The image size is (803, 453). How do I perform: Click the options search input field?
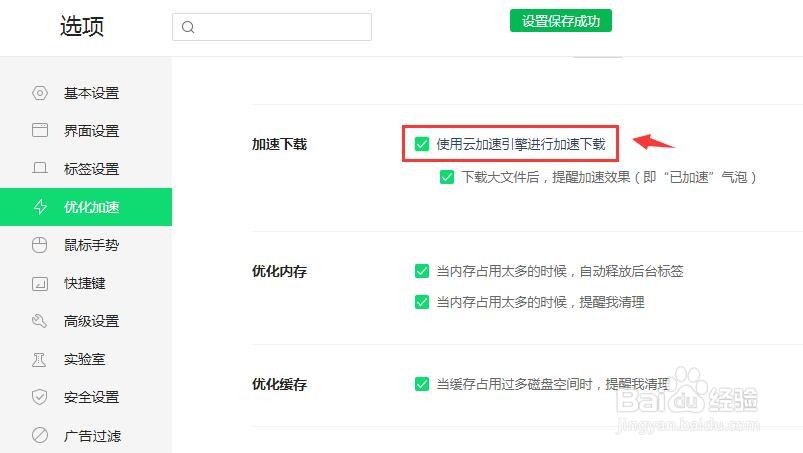coord(272,27)
